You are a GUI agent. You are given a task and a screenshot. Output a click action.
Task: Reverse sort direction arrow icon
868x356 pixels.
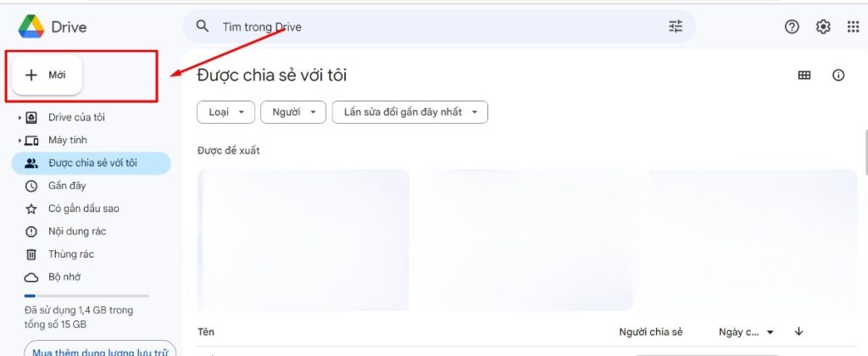(798, 331)
